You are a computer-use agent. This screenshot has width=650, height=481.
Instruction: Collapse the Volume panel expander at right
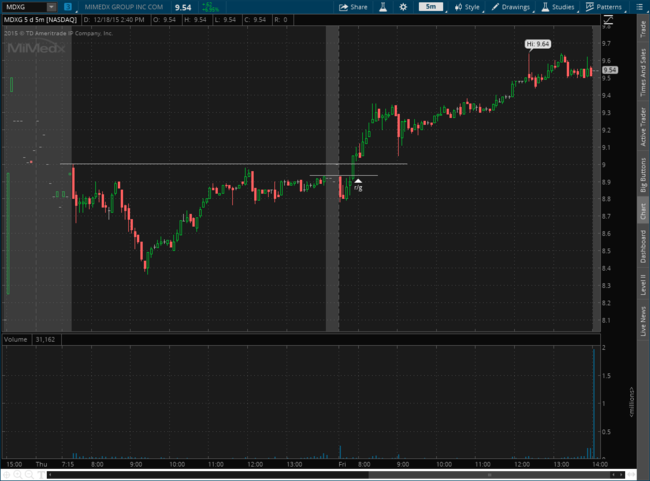(632, 391)
